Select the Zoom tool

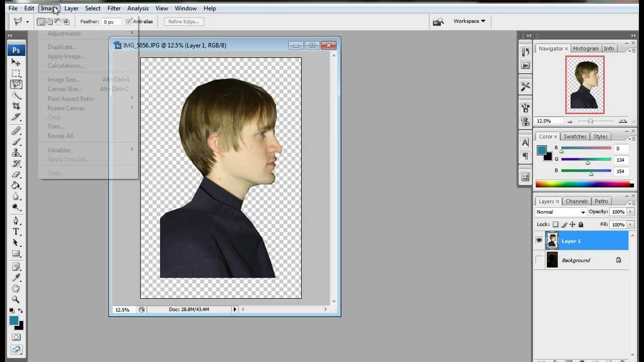click(16, 300)
